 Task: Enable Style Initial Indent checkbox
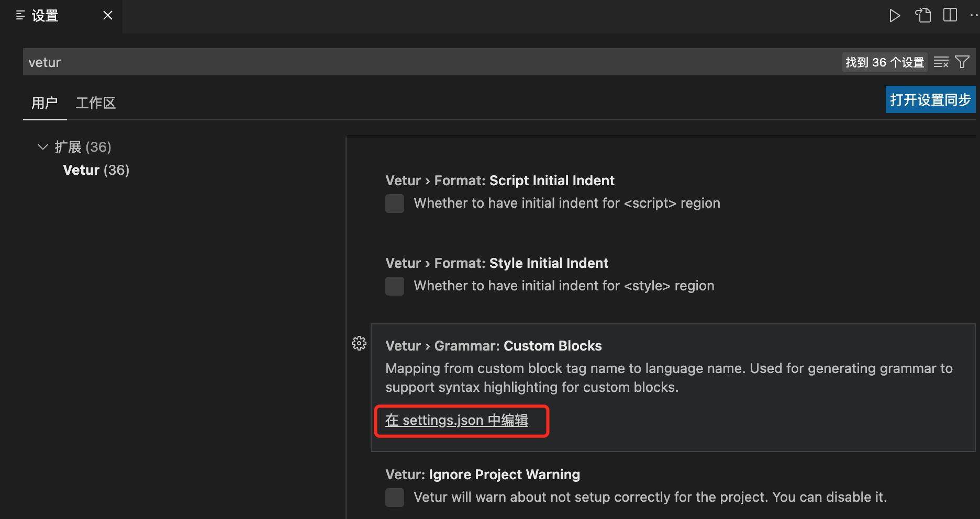pos(395,286)
